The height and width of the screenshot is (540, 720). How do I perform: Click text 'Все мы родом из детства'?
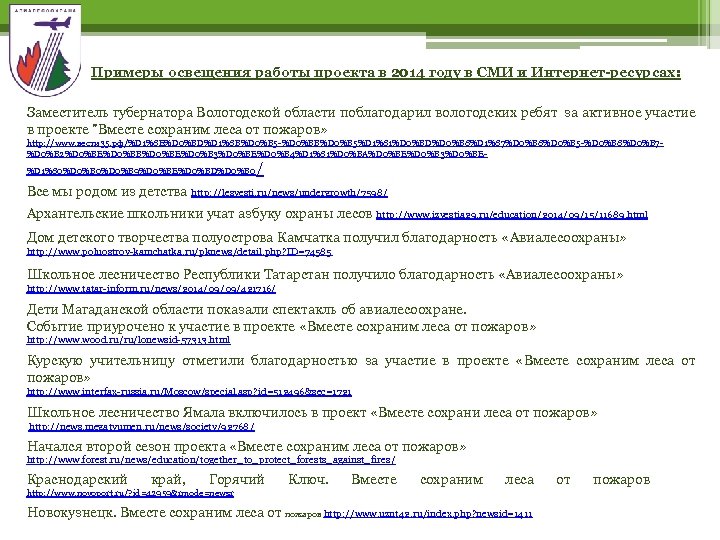coord(107,191)
